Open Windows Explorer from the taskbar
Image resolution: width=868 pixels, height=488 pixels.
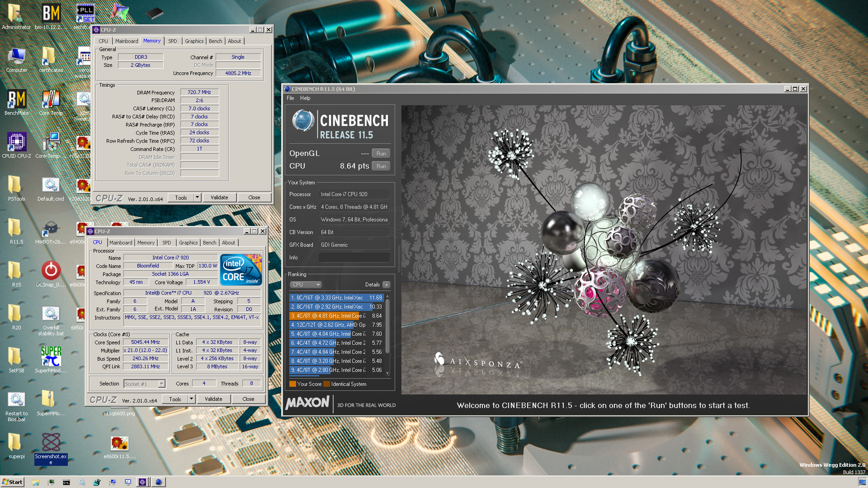point(35,482)
